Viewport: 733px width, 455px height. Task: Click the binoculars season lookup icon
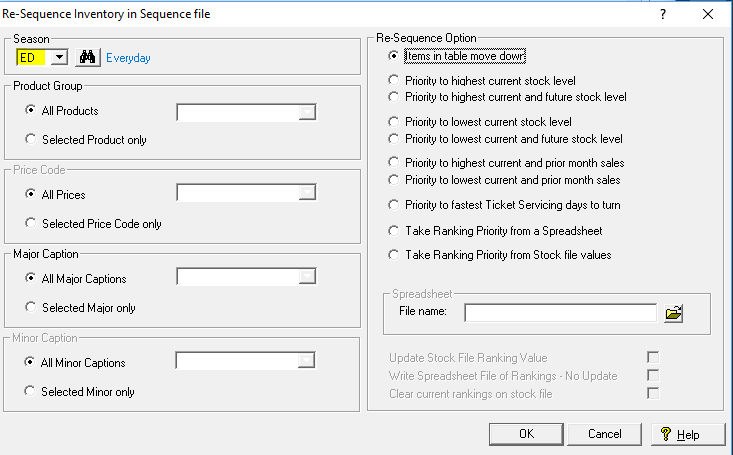87,58
